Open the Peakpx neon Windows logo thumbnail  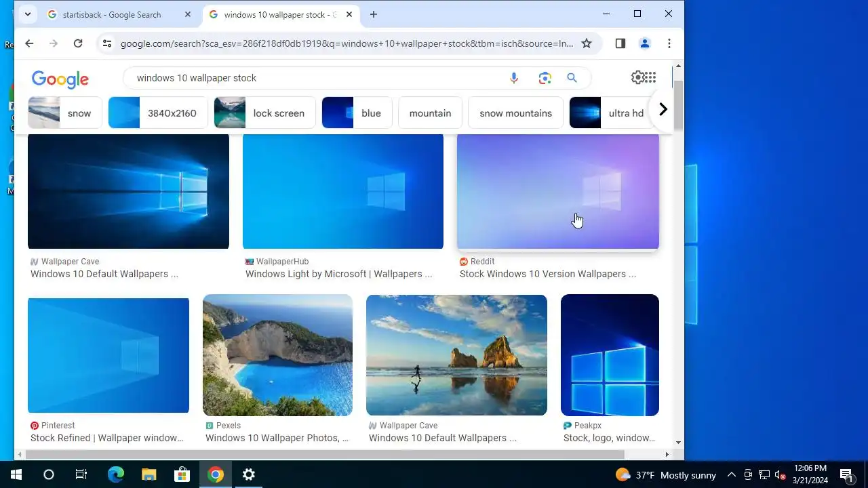coord(610,355)
